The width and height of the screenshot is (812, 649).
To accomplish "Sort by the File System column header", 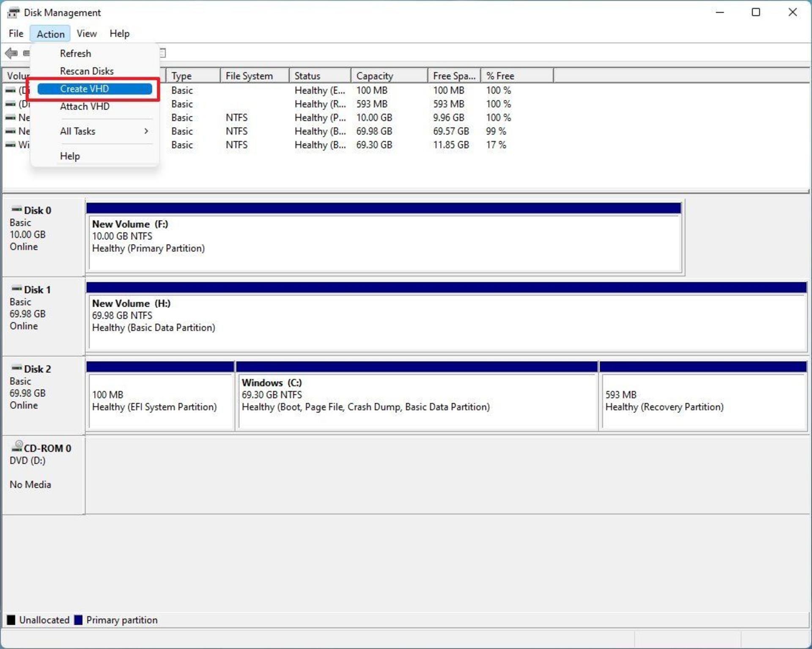I will click(255, 76).
